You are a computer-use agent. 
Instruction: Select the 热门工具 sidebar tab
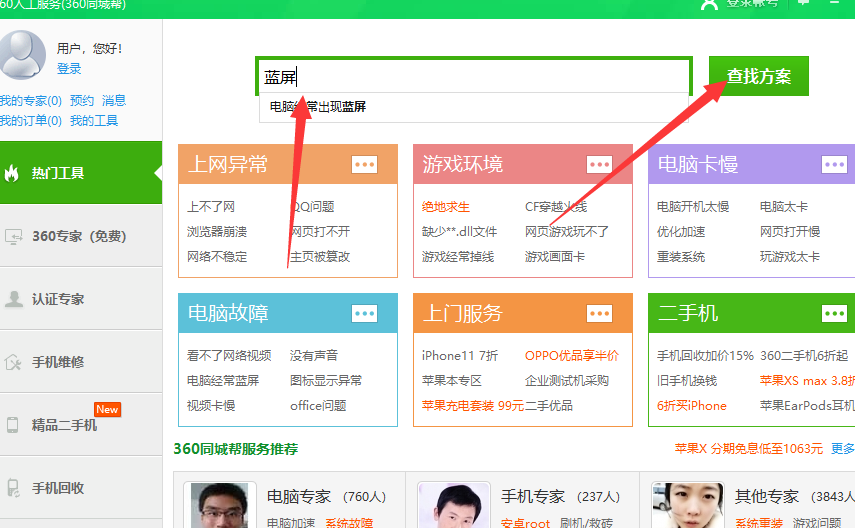point(81,173)
